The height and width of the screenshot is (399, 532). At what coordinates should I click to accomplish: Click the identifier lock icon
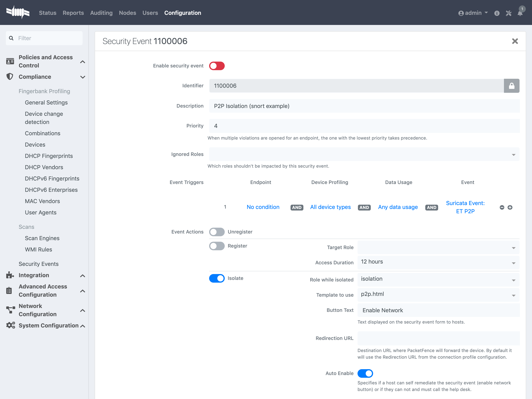pyautogui.click(x=512, y=86)
